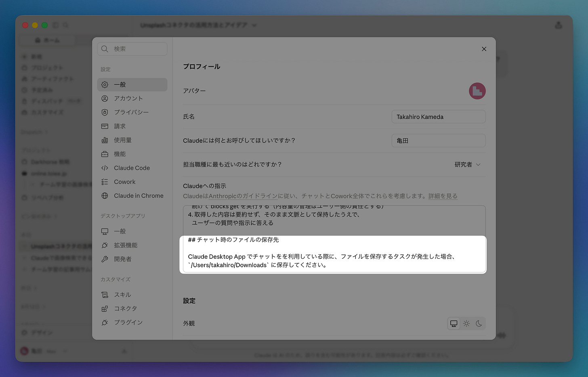Close the settings dialog with X

[484, 49]
